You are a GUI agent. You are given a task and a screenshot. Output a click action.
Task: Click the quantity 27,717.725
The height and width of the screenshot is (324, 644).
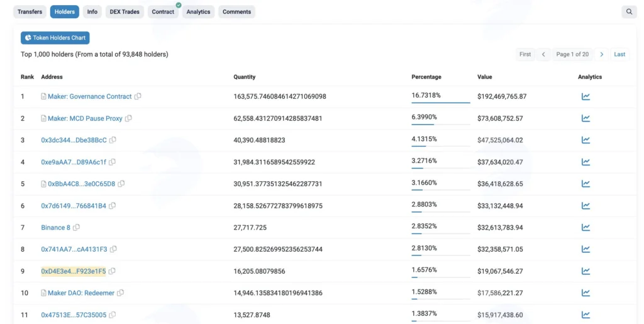coord(250,228)
